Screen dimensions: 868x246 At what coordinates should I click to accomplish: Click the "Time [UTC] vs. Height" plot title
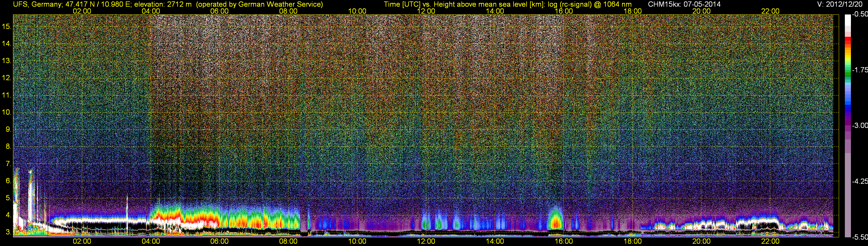tap(507, 4)
